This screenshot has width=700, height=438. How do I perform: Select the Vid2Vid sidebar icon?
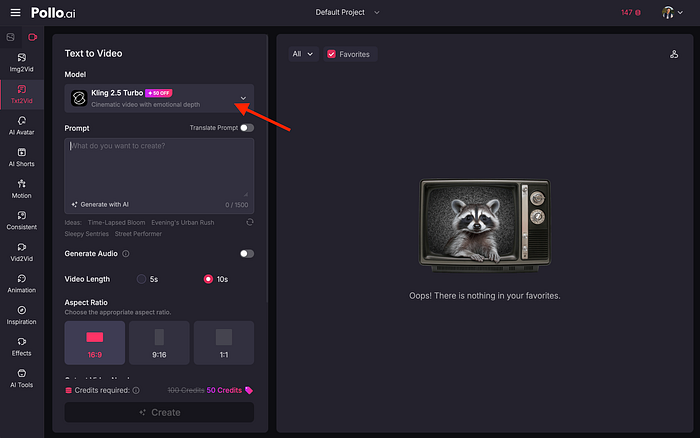(x=22, y=251)
